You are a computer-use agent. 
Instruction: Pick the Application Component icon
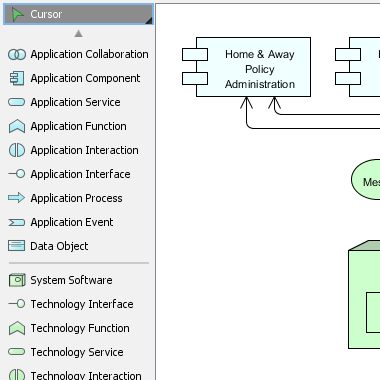(x=17, y=78)
